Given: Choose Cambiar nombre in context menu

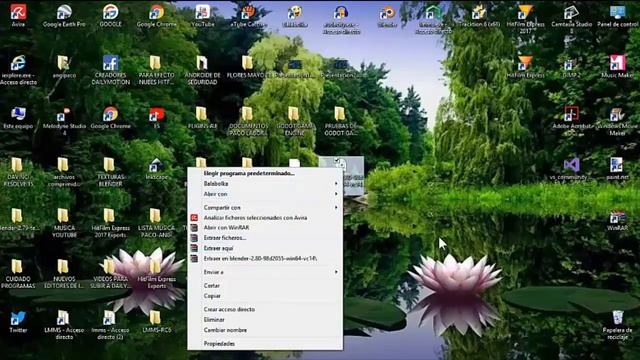Looking at the screenshot, I should tap(265, 330).
